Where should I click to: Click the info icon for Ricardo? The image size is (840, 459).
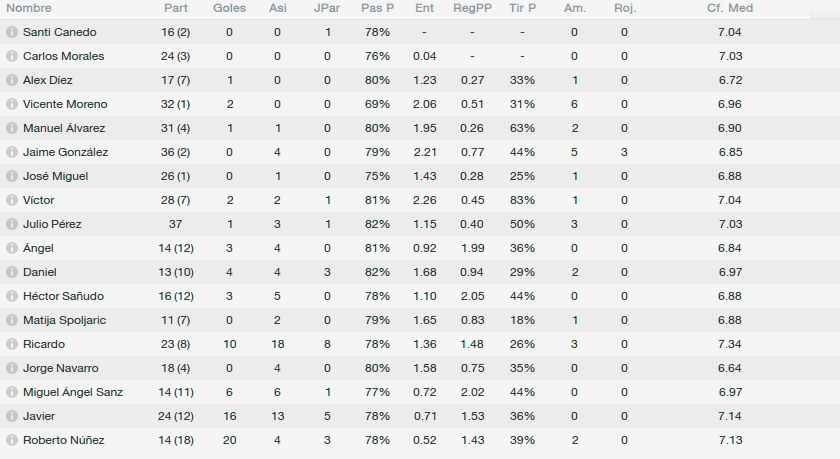(12, 344)
